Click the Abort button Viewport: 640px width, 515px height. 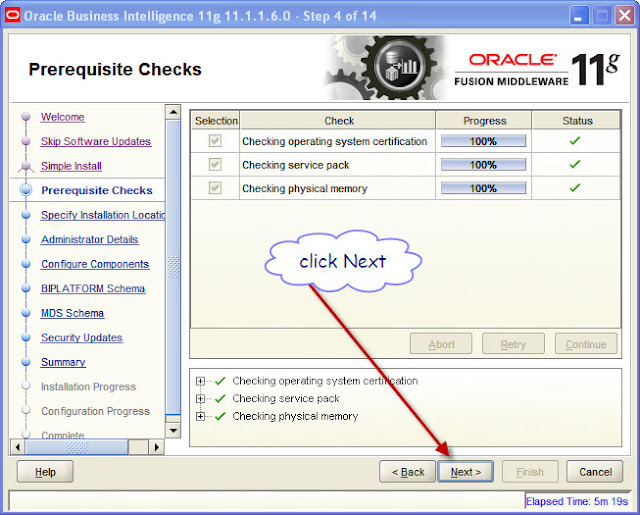click(x=441, y=344)
